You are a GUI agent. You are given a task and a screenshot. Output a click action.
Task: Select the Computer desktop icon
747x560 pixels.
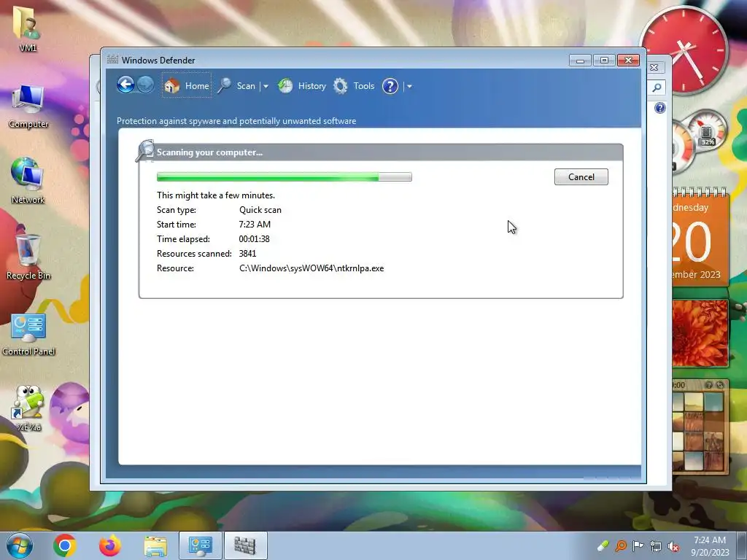pos(28,106)
